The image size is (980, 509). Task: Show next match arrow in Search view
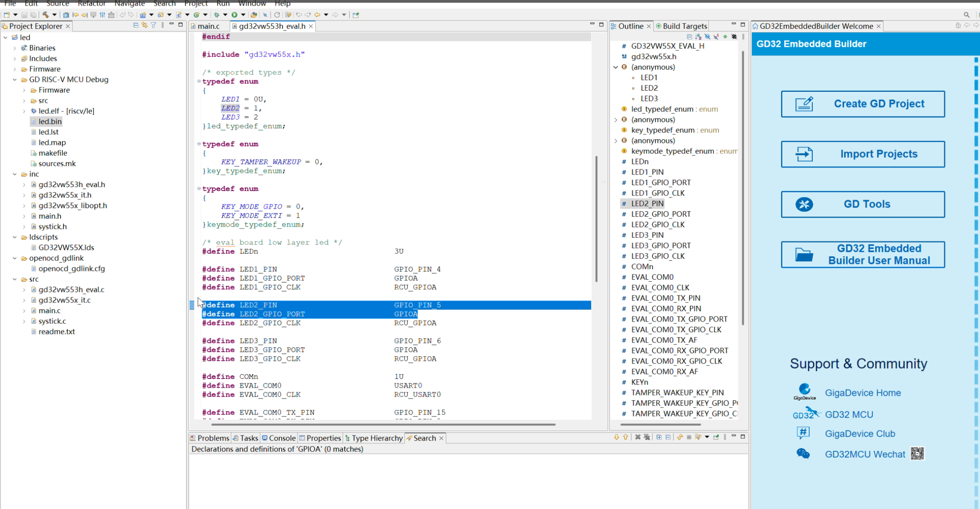617,437
